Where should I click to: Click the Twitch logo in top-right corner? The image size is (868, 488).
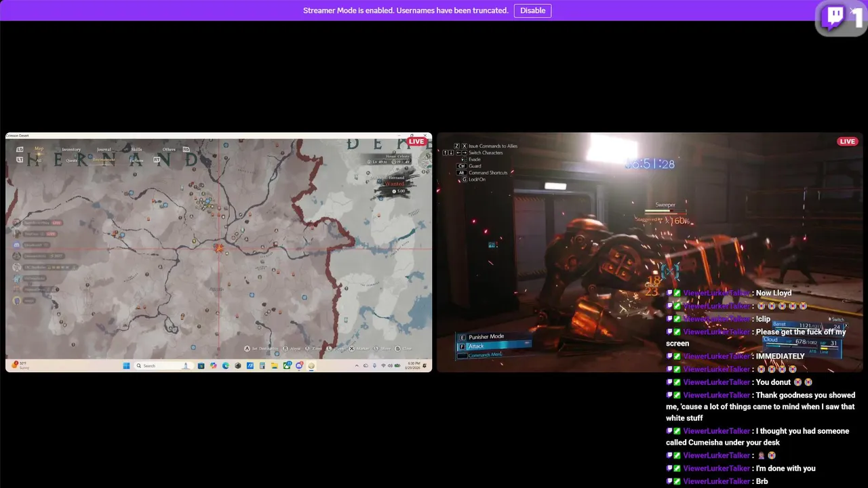coord(834,16)
